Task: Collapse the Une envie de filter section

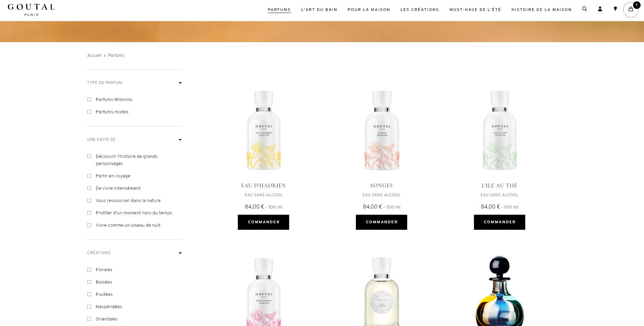Action: [x=180, y=140]
